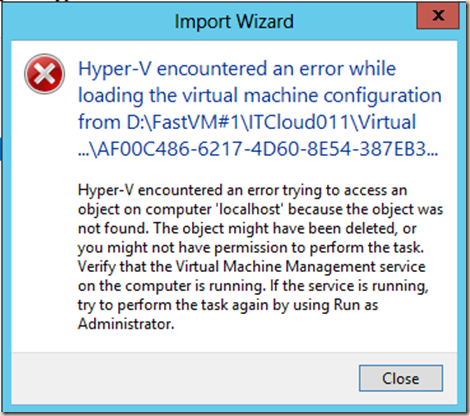Click the 'Virtual Machine Management service' text
The width and height of the screenshot is (470, 416).
pos(300,267)
